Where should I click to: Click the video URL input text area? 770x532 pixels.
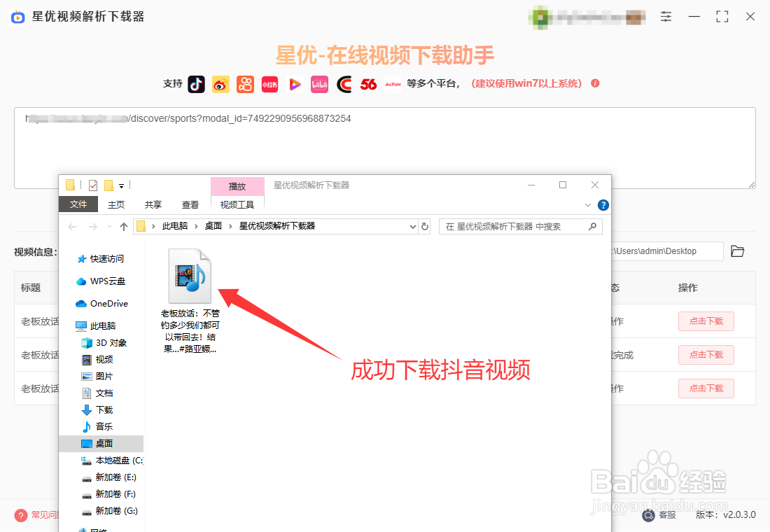[384, 148]
